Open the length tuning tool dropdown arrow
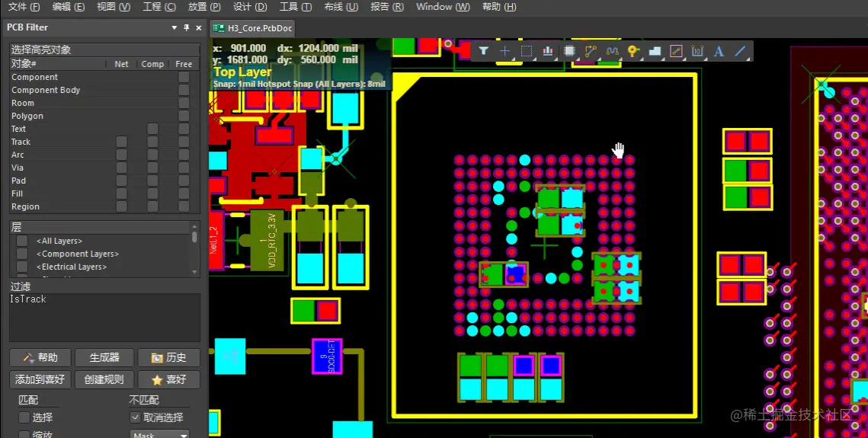This screenshot has width=868, height=438. pos(620,56)
